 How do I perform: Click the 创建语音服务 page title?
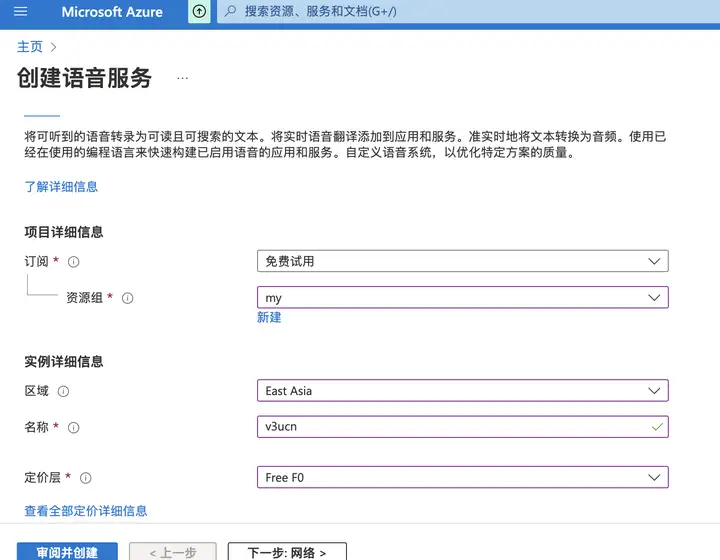(x=84, y=78)
